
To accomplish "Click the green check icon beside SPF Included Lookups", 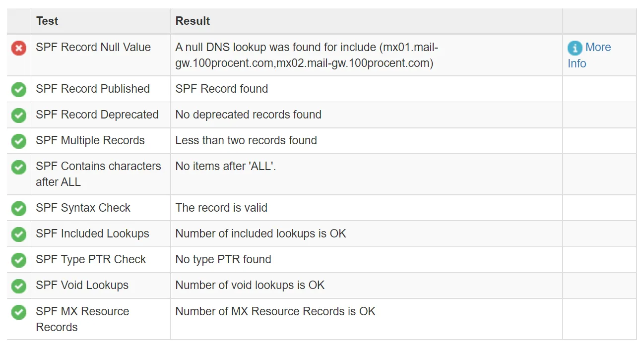I will click(19, 234).
